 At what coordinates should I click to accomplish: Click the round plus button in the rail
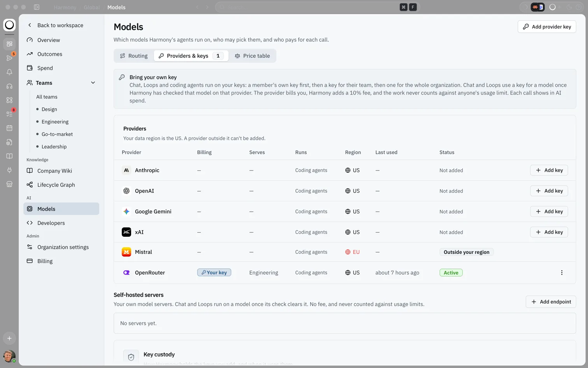click(x=9, y=338)
